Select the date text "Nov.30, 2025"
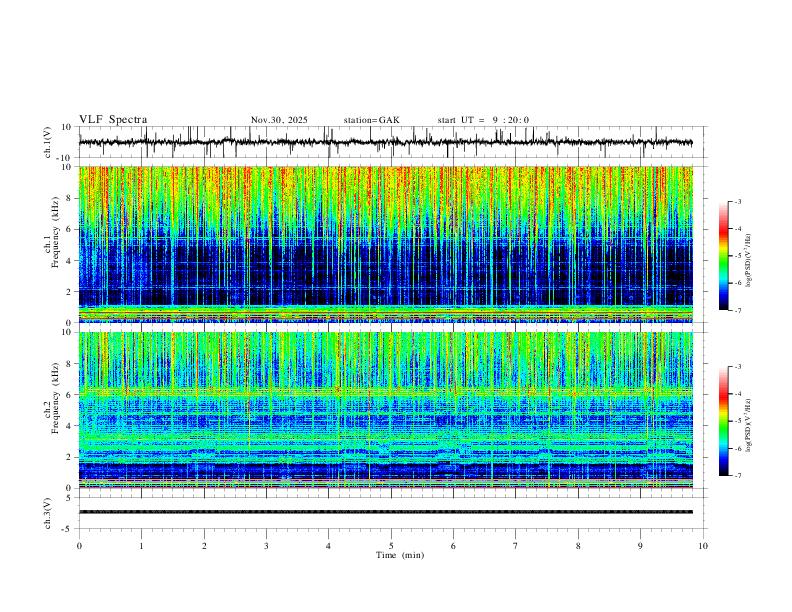 [x=279, y=120]
